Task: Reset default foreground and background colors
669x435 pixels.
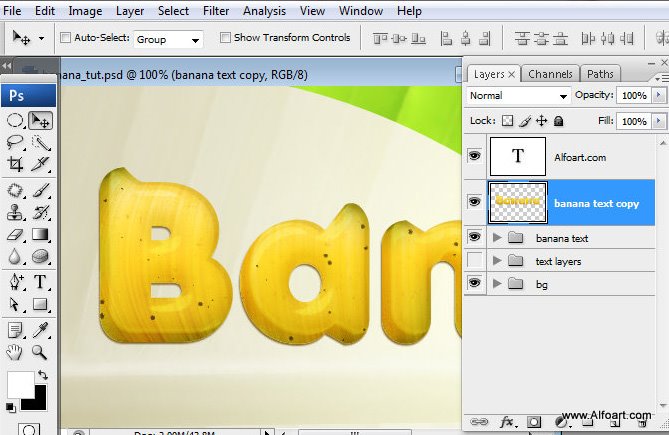Action: click(x=11, y=407)
